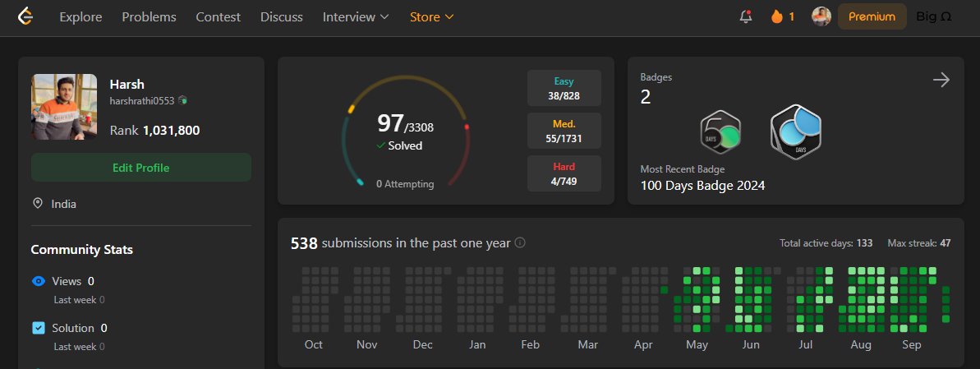Click the 100 Days badge icon
980x369 pixels.
(x=795, y=132)
